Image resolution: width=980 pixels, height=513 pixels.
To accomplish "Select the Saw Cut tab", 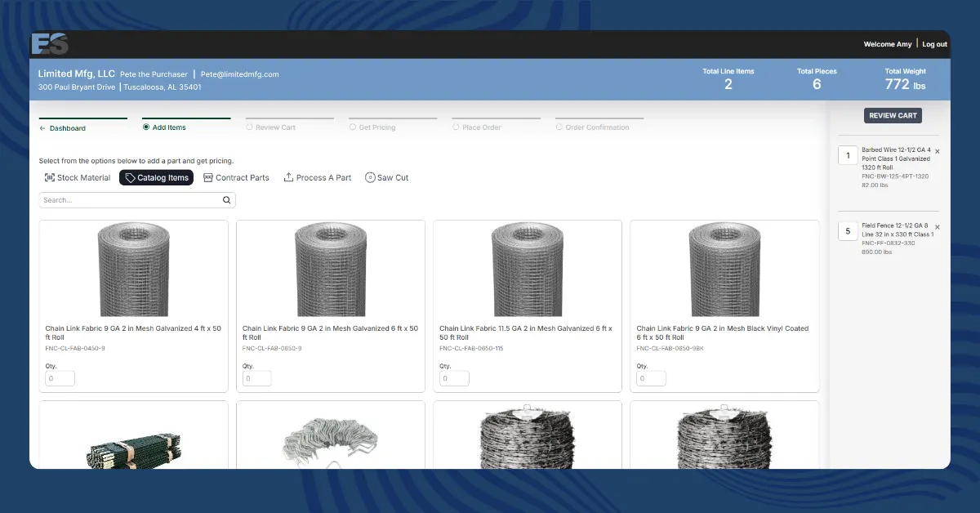I will pos(387,177).
